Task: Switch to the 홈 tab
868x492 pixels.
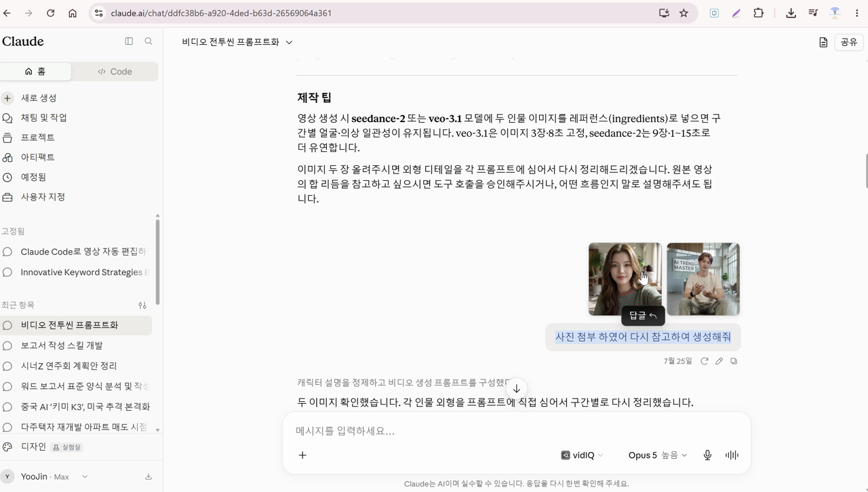Action: [35, 71]
